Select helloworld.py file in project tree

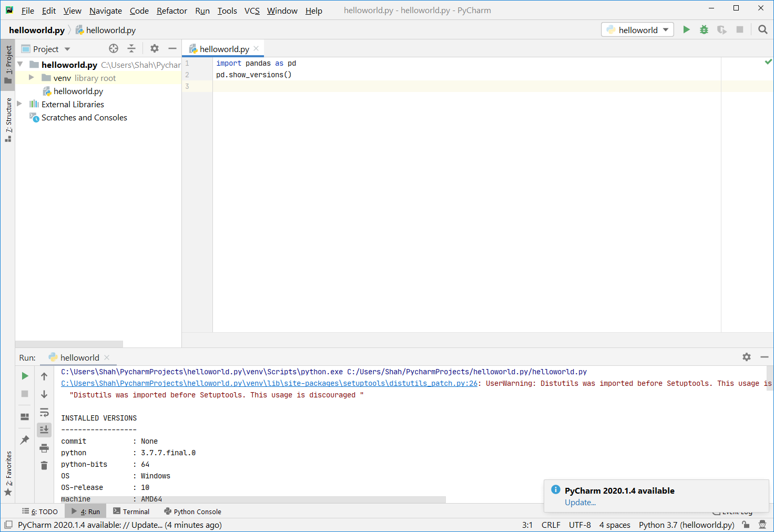78,91
